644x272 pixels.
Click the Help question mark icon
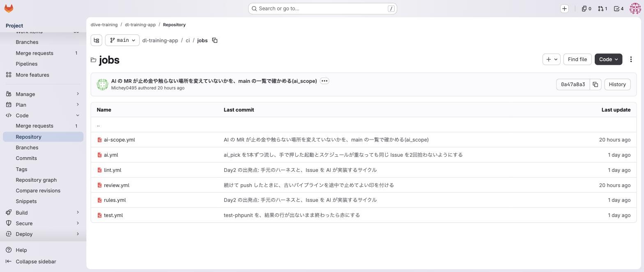tap(9, 250)
